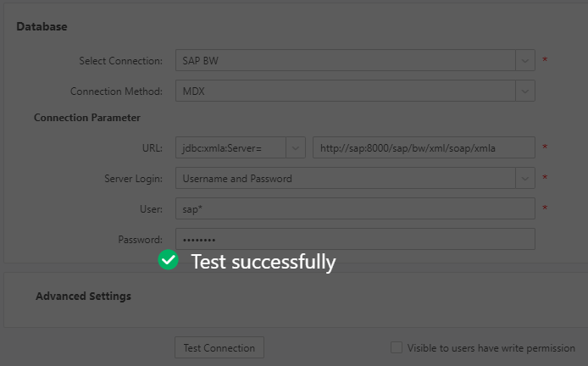Image resolution: width=588 pixels, height=366 pixels.
Task: Enable Visible to users have write permission
Action: [397, 347]
